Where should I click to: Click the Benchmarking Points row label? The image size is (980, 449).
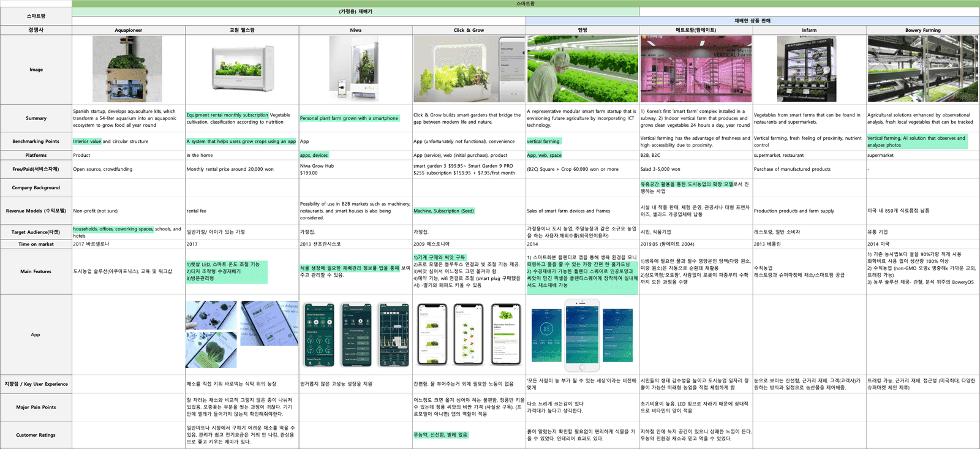(x=36, y=141)
